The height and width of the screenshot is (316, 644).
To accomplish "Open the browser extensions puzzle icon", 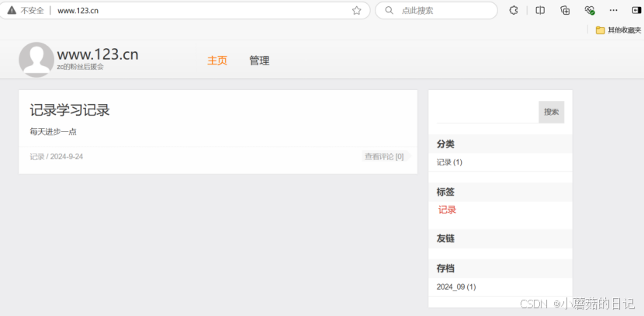I will 514,10.
